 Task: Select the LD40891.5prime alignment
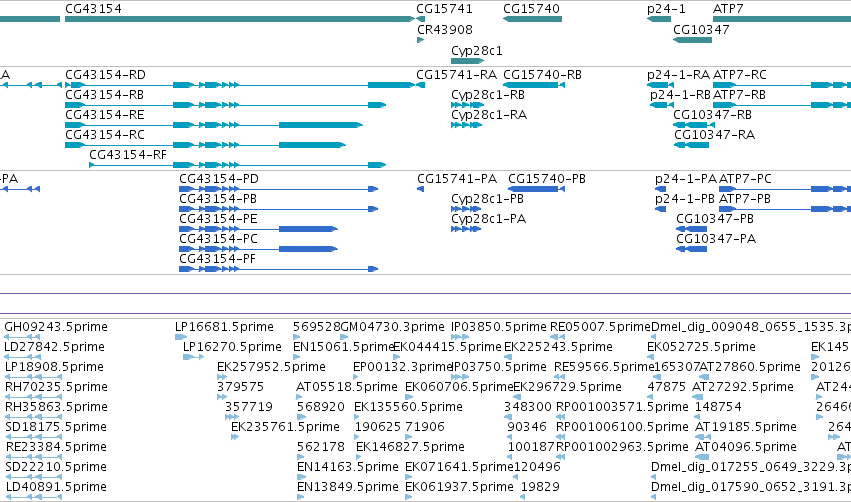pos(33,497)
